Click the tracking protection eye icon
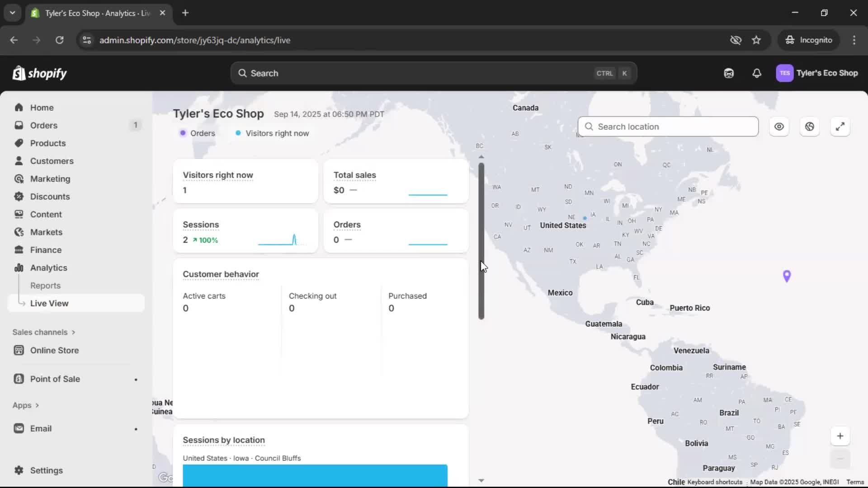868x488 pixels. click(736, 40)
